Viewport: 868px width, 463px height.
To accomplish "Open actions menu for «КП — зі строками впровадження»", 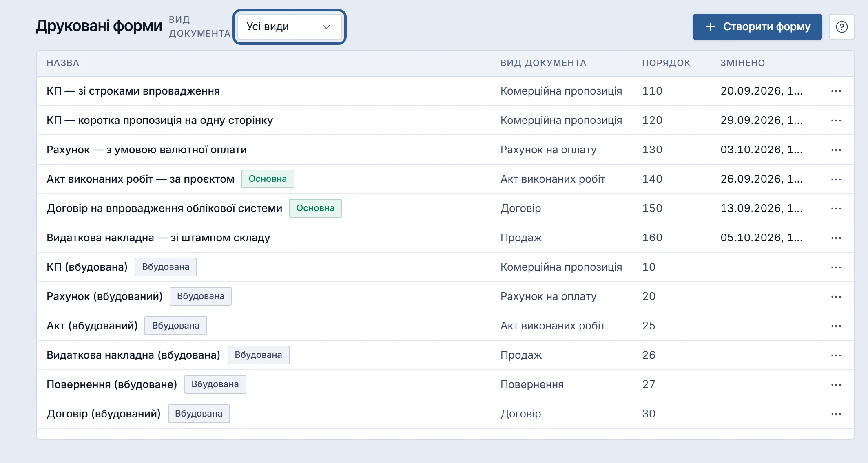I will point(836,91).
